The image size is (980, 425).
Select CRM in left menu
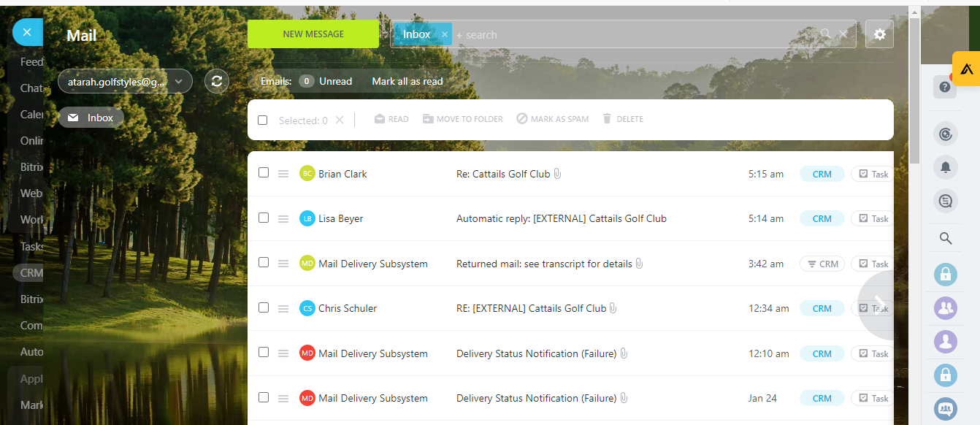tap(31, 272)
